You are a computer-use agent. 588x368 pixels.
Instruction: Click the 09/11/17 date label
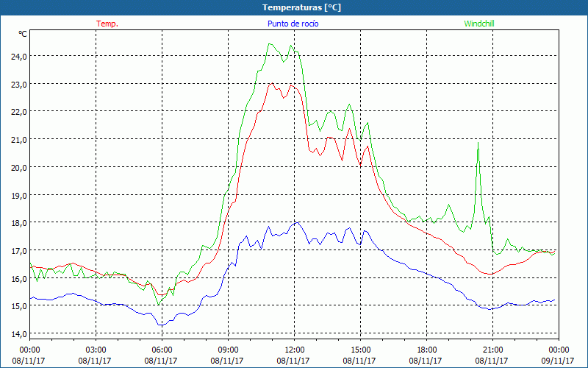coord(558,361)
